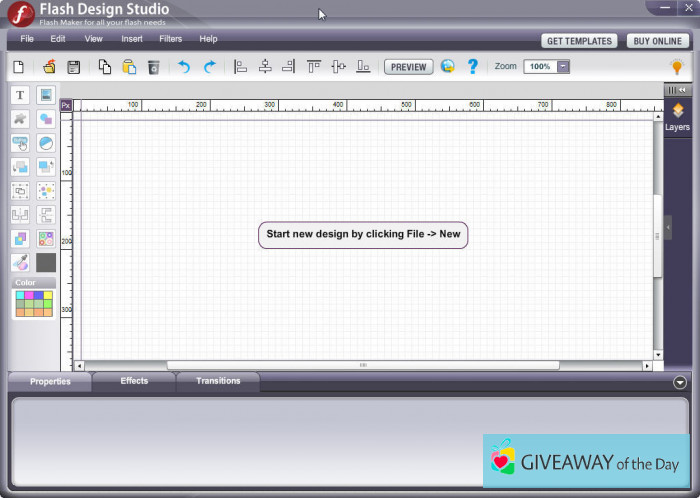This screenshot has height=498, width=700.
Task: Click the blue question mark Help icon
Action: click(473, 67)
